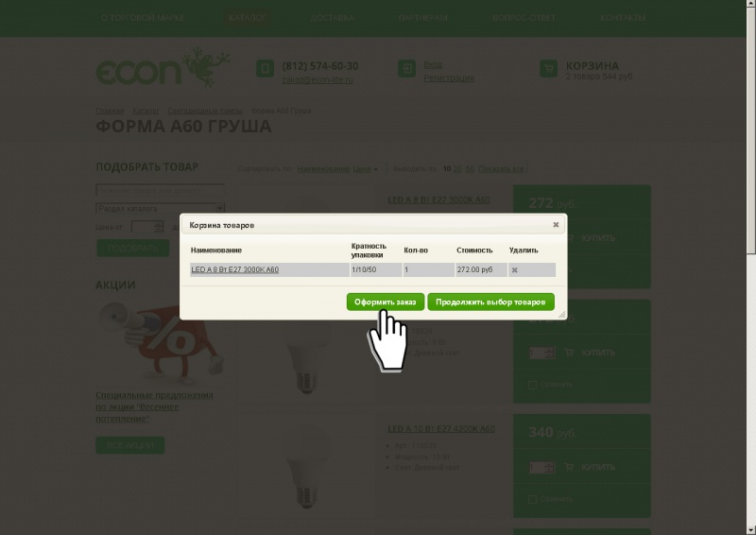Click Оформить заказ button
The width and height of the screenshot is (756, 535).
(x=386, y=302)
